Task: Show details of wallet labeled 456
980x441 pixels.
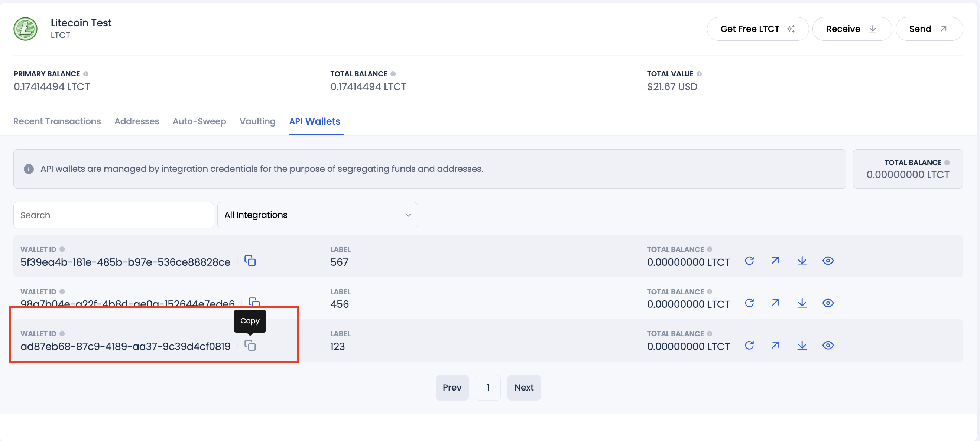Action: point(828,303)
